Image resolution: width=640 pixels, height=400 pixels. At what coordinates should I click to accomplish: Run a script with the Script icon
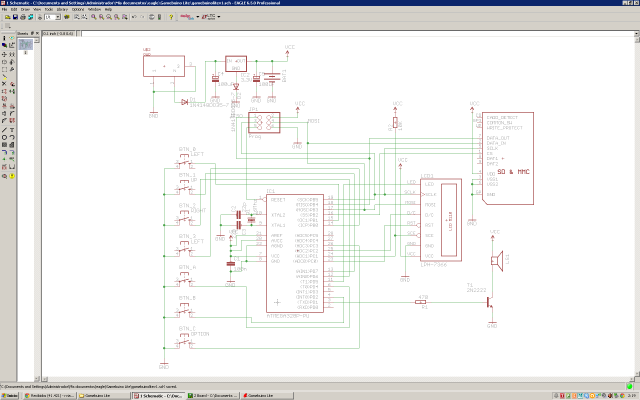click(x=76, y=17)
